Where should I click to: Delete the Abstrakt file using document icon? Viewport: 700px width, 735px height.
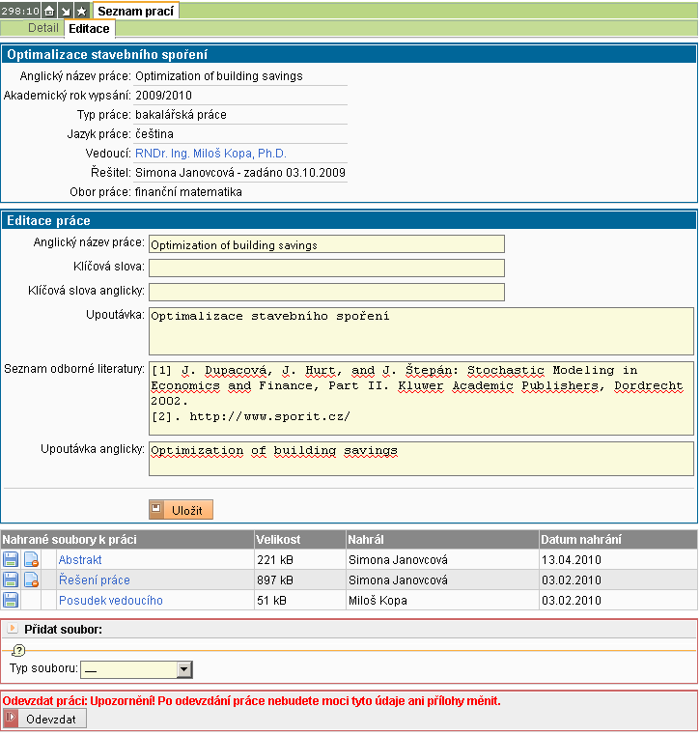tap(31, 559)
